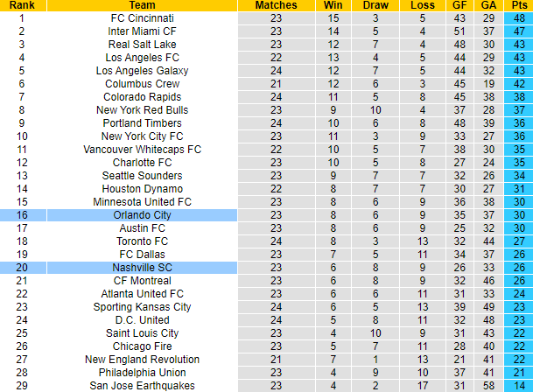Select Vancouver Whitecaps FC team name

click(x=143, y=149)
